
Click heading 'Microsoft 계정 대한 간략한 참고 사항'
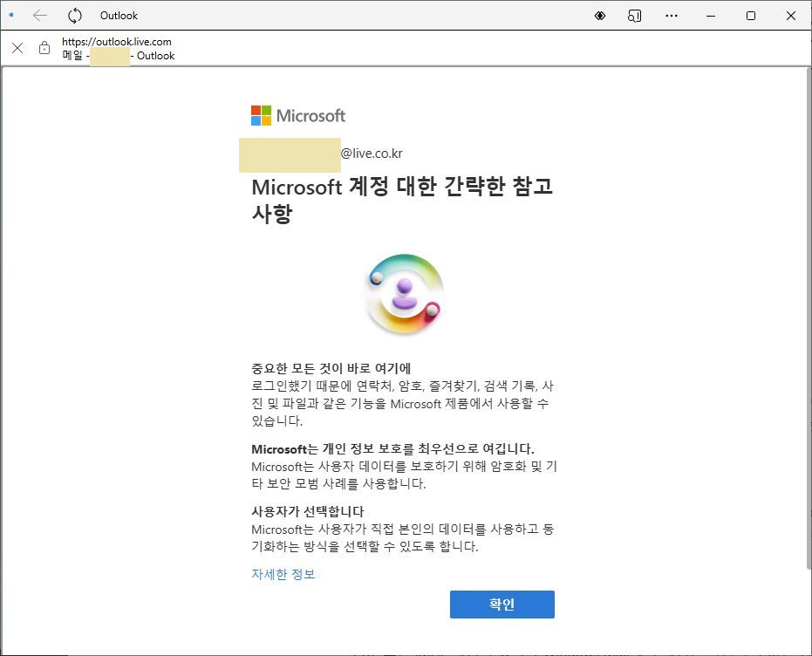pos(402,200)
